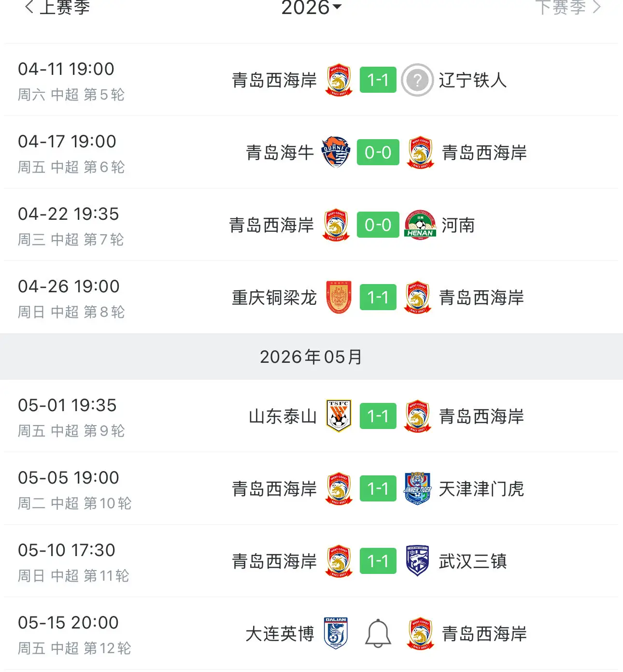Open the 1-1 score against 山东泰山
623x672 pixels.
coord(378,416)
